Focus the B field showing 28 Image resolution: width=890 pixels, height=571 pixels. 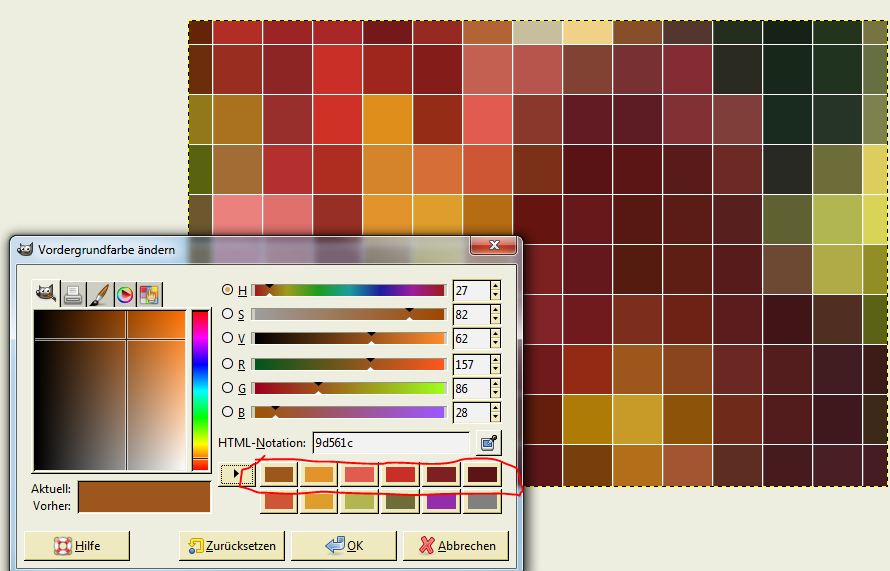(x=472, y=413)
